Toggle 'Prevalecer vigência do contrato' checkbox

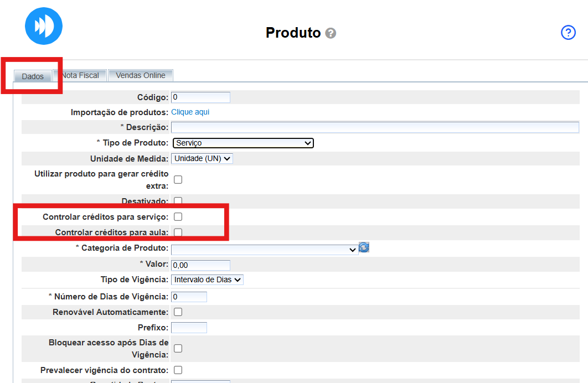[178, 370]
